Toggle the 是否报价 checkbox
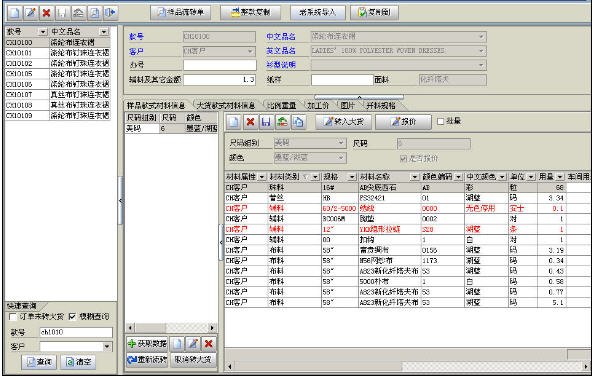 (404, 158)
